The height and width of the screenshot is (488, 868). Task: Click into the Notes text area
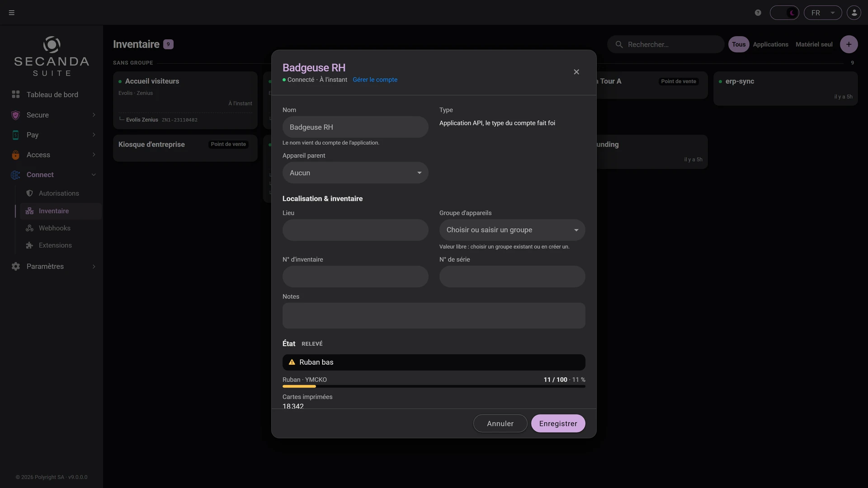(434, 315)
